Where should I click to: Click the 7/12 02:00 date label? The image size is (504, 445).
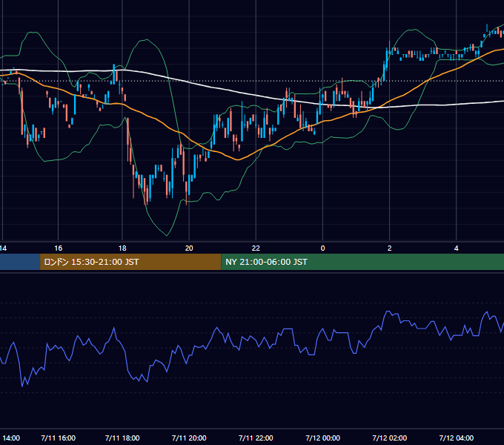[x=390, y=438]
